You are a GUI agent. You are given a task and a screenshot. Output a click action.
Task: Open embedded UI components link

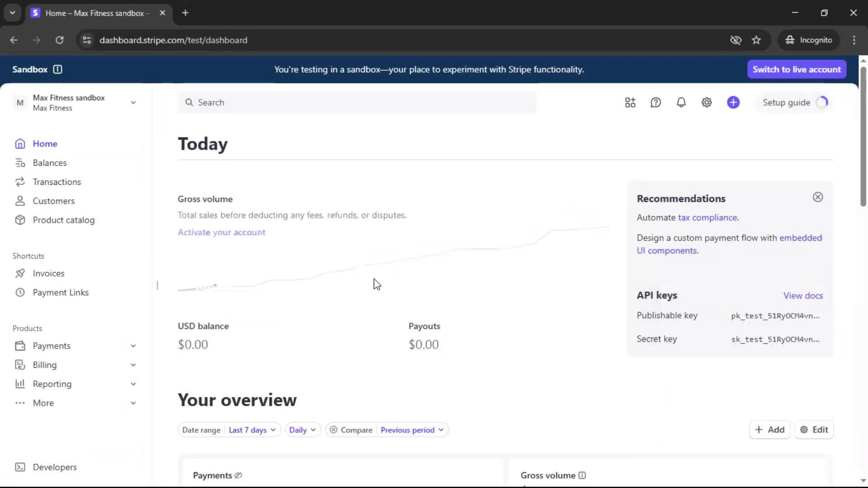pyautogui.click(x=729, y=244)
